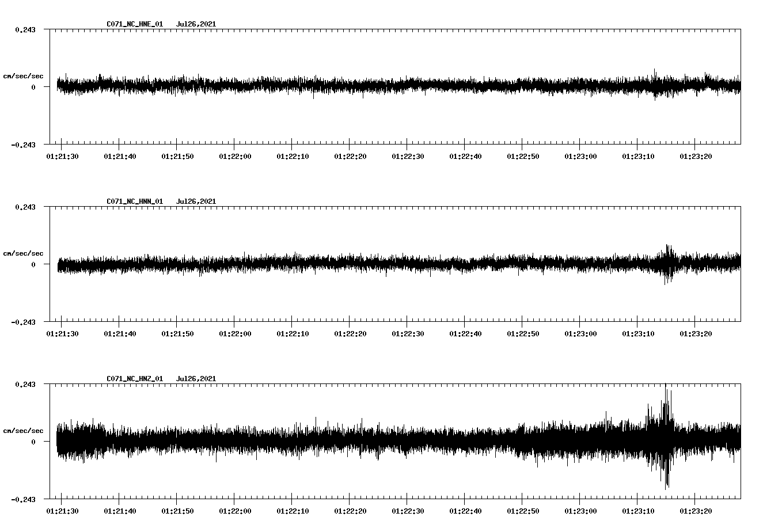This screenshot has height=532, width=782.
Task: Click the 01:21:40 time label under the HNZ plot
Action: (x=119, y=511)
